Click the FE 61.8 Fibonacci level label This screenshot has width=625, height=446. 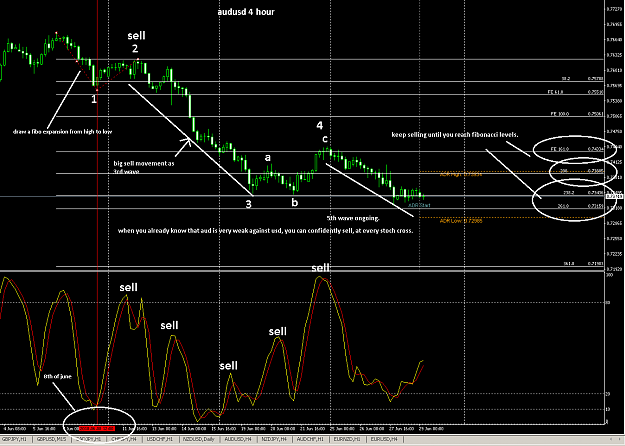pos(555,92)
